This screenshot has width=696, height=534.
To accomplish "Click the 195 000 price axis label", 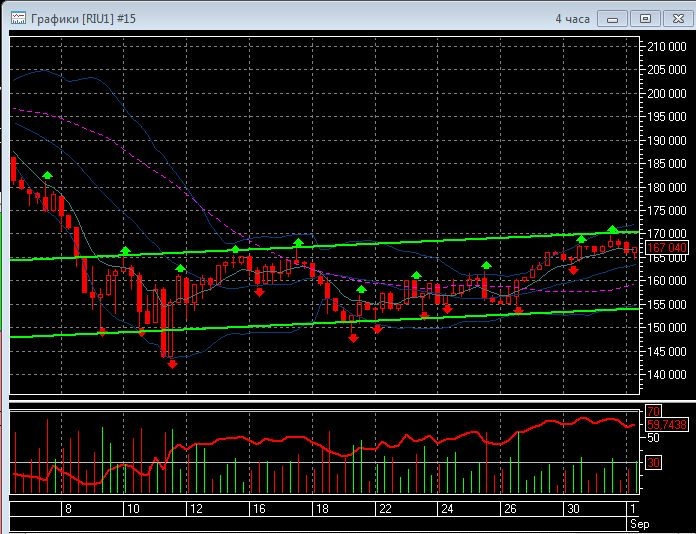I will [x=666, y=117].
